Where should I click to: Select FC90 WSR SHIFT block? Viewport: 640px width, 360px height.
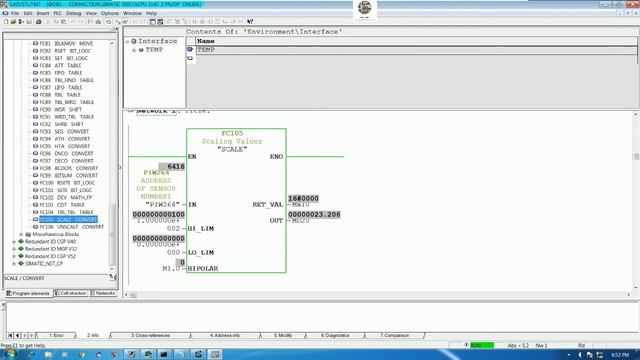[x=60, y=109]
